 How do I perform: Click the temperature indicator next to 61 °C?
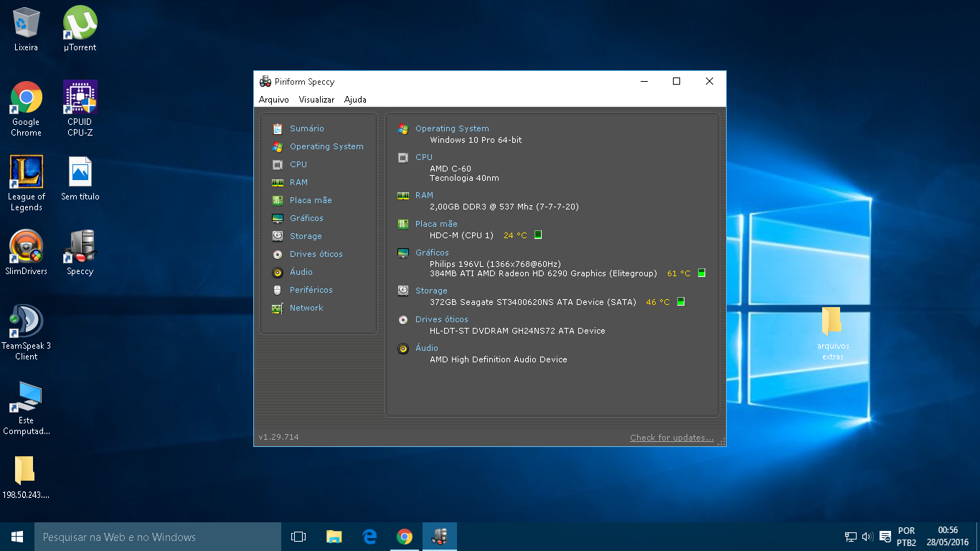point(702,273)
